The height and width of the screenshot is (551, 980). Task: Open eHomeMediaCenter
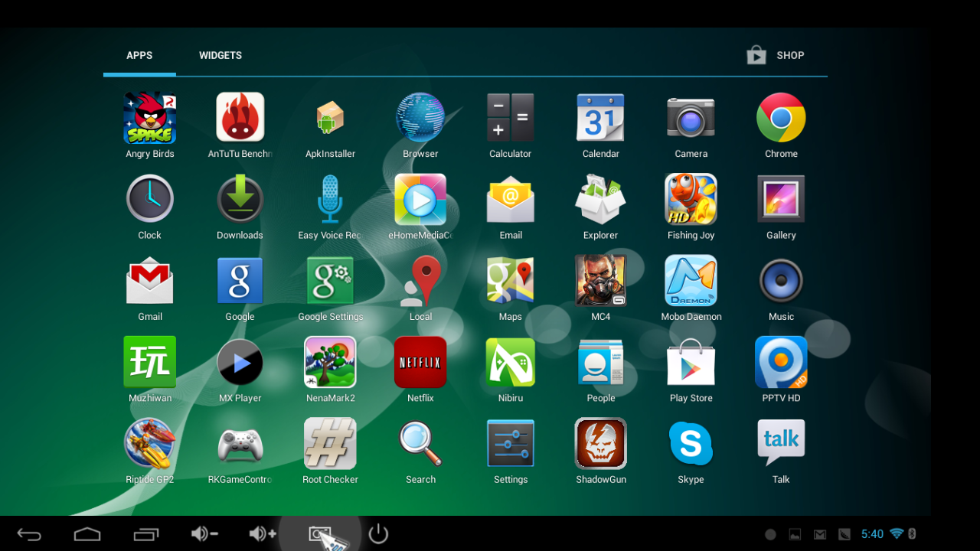pos(420,199)
